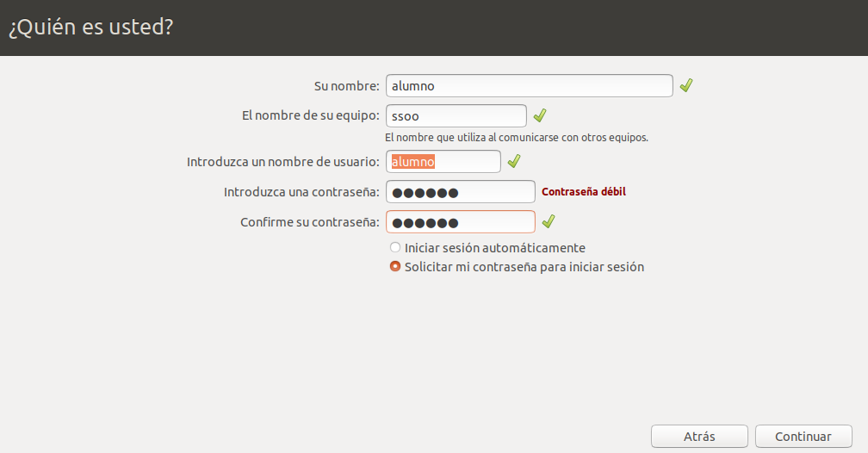The image size is (868, 453).
Task: Click the Introduzca una contraseña password field
Action: 460,192
